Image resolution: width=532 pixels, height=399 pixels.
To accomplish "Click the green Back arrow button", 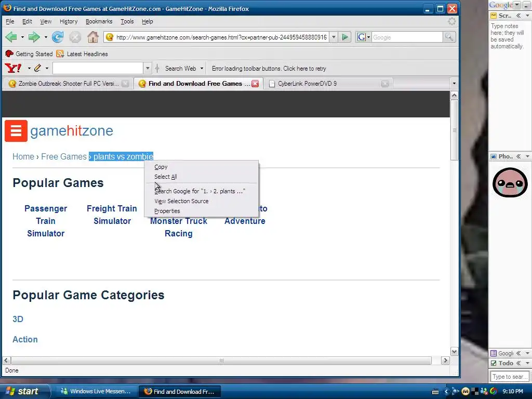I will [x=11, y=37].
